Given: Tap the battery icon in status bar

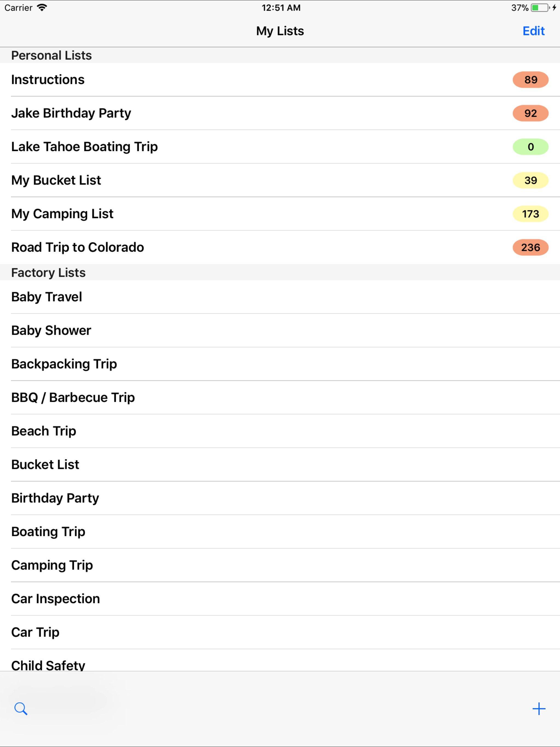Looking at the screenshot, I should click(x=540, y=8).
